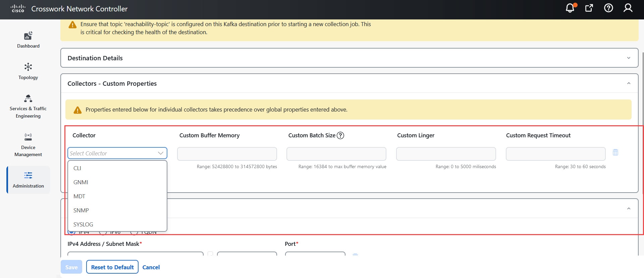This screenshot has width=644, height=278.
Task: Collapse Collectors - Custom Properties section
Action: pyautogui.click(x=629, y=83)
